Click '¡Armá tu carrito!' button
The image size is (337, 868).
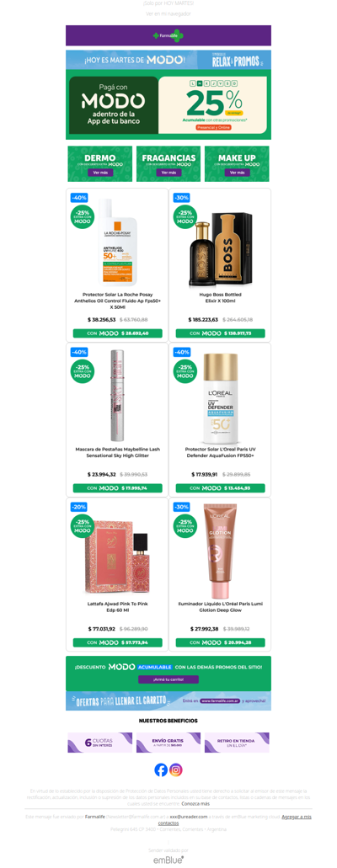tap(168, 679)
